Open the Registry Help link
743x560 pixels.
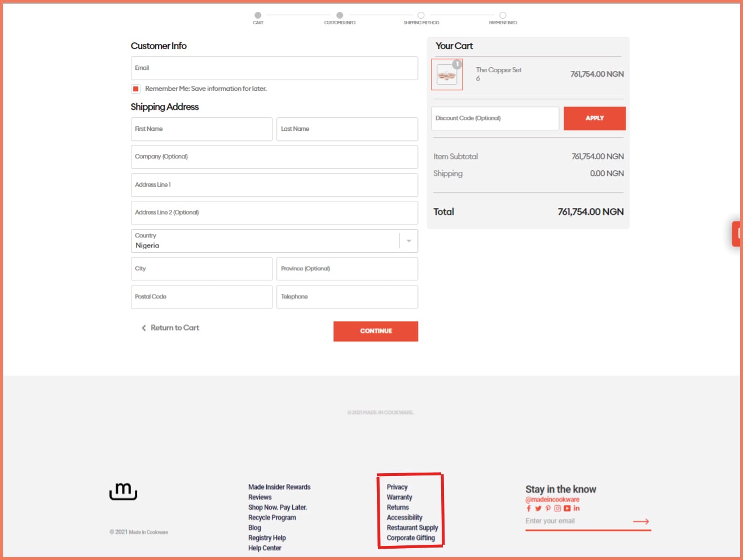(267, 538)
